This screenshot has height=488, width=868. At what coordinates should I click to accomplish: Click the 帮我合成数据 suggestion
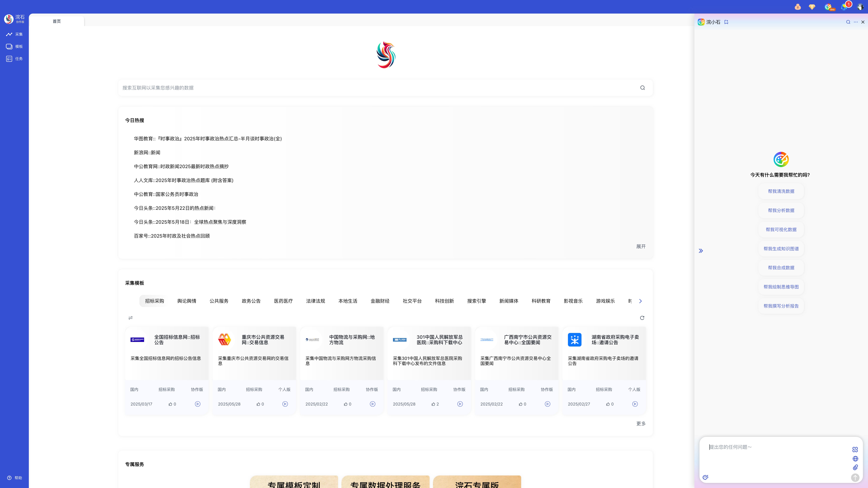781,268
